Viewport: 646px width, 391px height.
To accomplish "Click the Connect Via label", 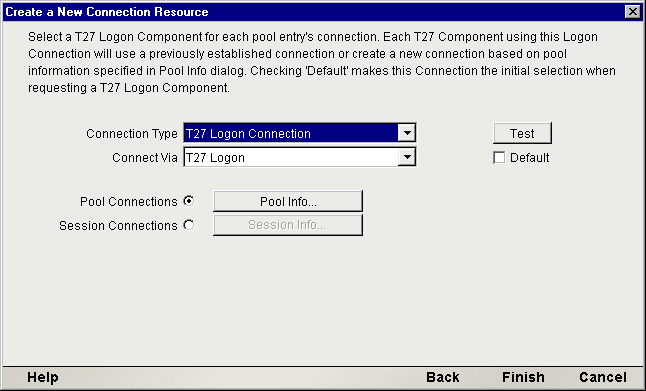I will 145,157.
